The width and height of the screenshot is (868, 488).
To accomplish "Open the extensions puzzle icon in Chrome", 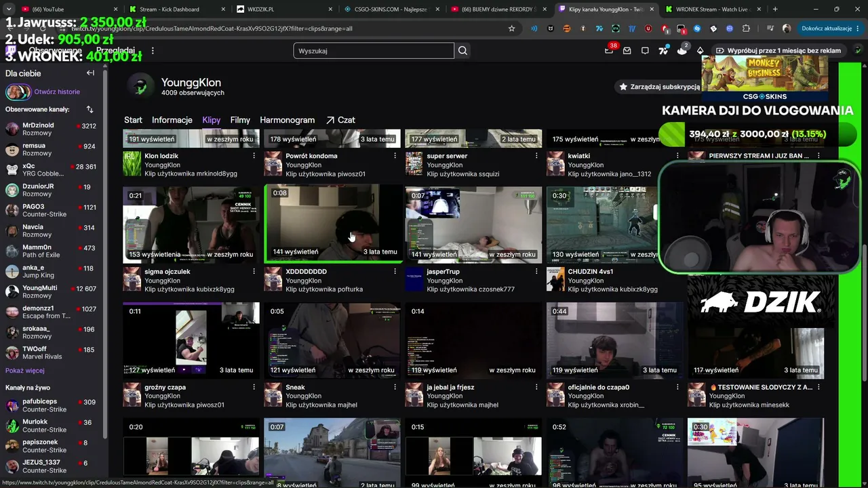I will (x=746, y=28).
